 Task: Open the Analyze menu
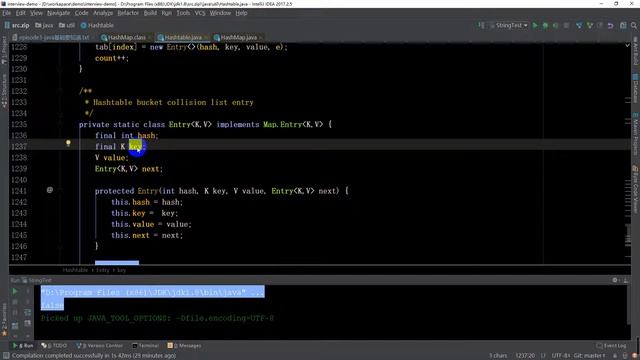tap(103, 13)
